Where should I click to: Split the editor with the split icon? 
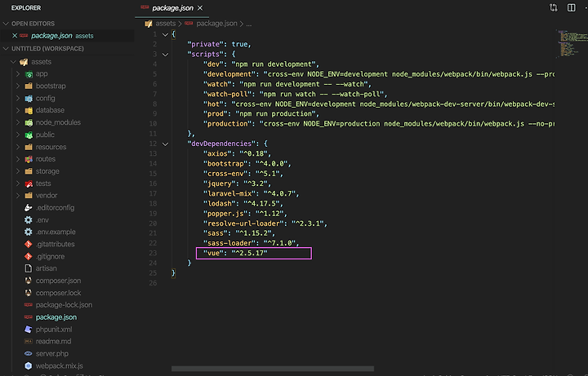571,7
